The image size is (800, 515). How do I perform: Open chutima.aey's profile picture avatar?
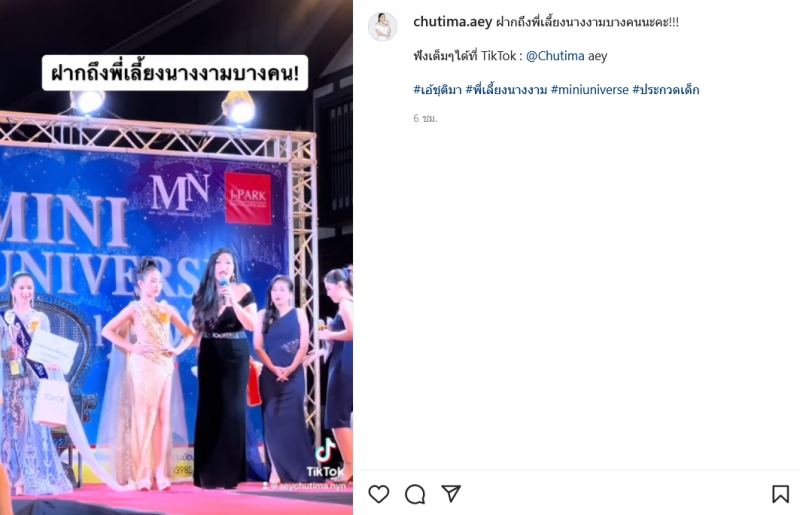pos(383,26)
